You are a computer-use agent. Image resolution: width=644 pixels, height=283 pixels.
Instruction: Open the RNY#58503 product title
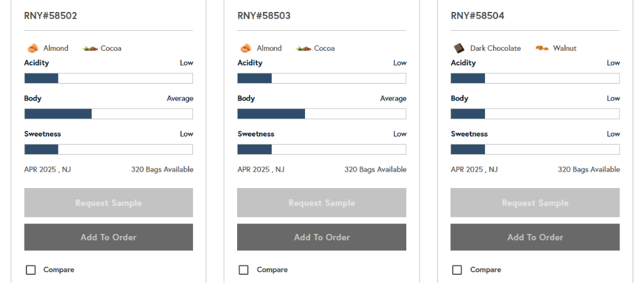[264, 16]
